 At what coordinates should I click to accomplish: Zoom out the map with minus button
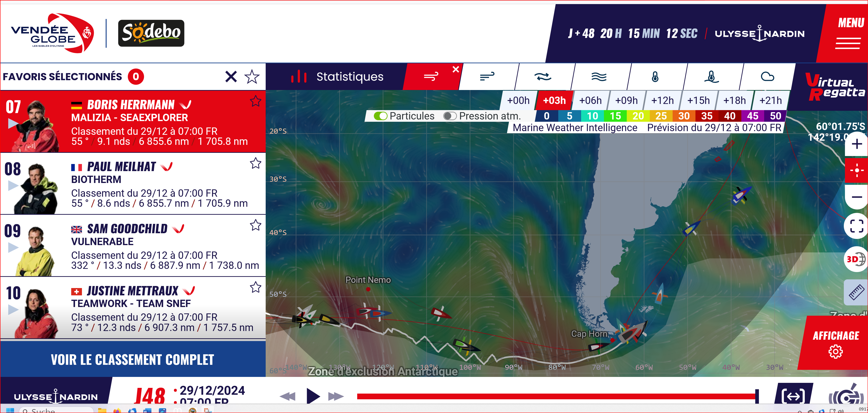[x=857, y=197]
